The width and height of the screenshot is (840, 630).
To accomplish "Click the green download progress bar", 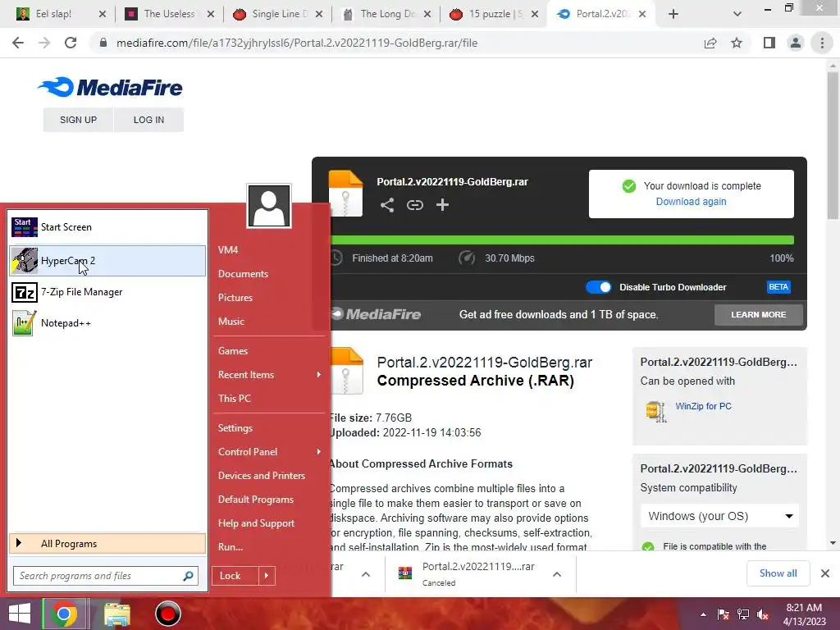I will click(x=561, y=240).
